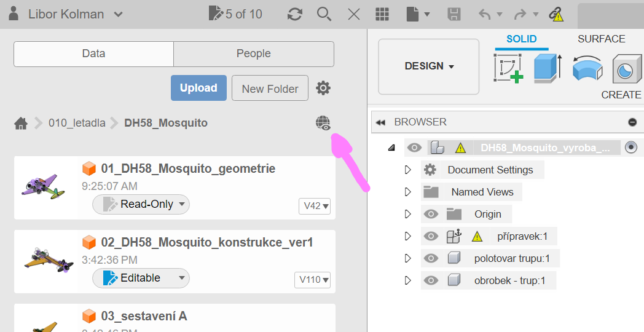Screen dimensions: 644x332
Task: Click the Upload button
Action: click(x=198, y=88)
